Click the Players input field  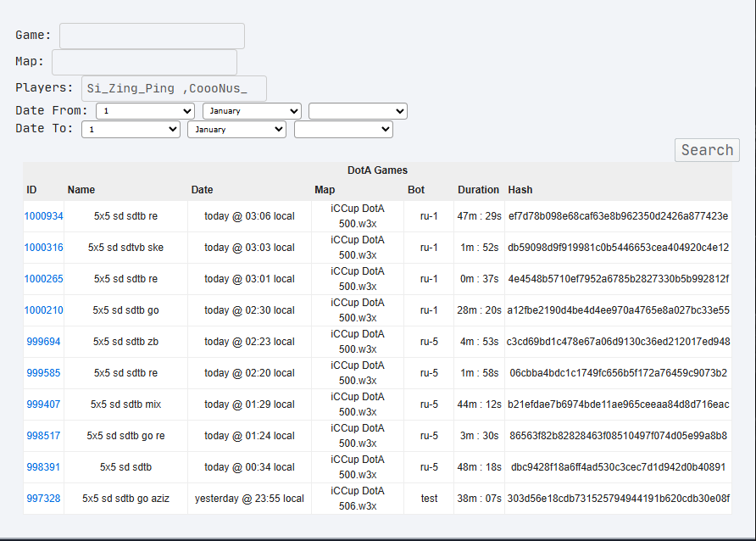point(174,88)
